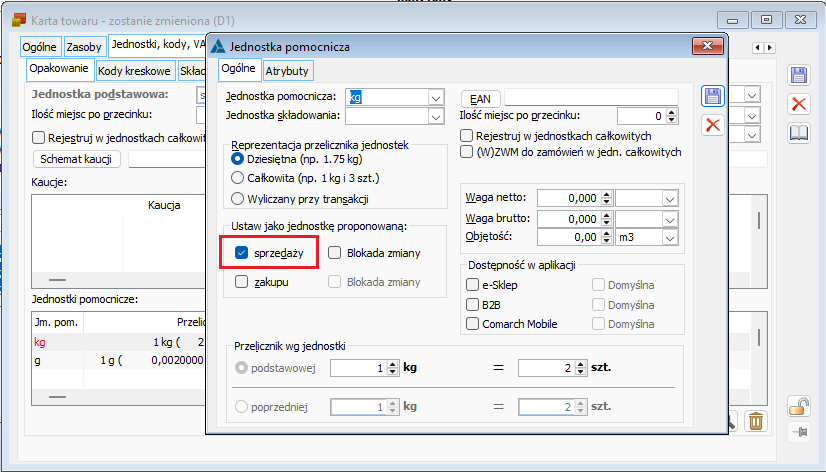
Task: Click the EAN code input field
Action: click(x=591, y=97)
